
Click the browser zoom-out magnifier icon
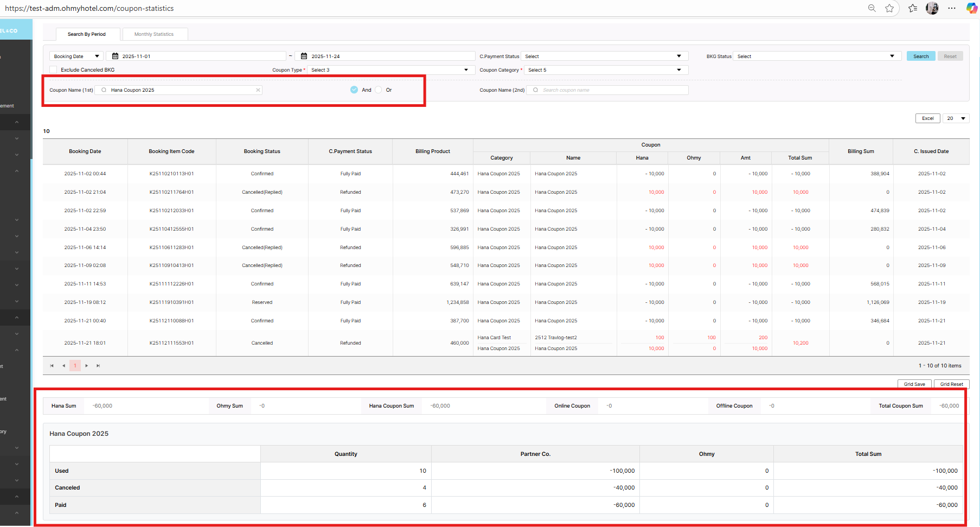coord(872,8)
